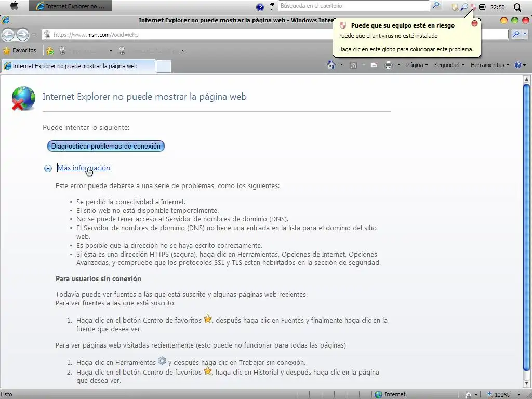Click the red security shield tray icon
Image resolution: width=532 pixels, height=399 pixels.
pos(473,7)
